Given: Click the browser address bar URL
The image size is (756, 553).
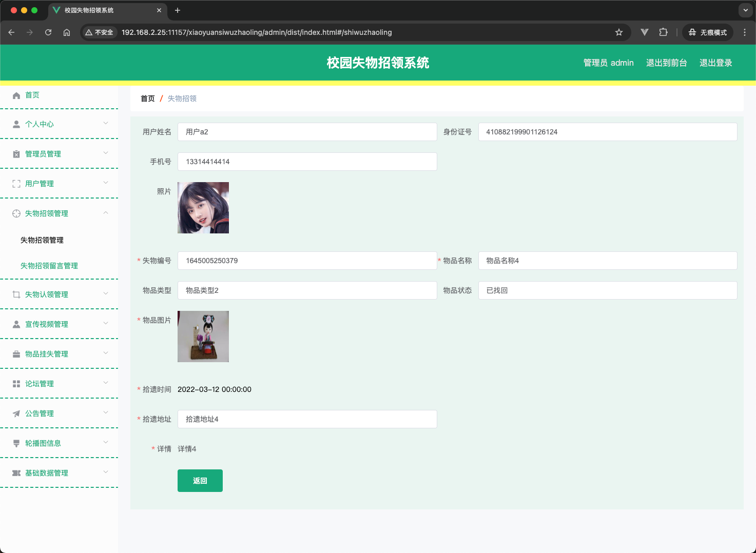Looking at the screenshot, I should (x=257, y=32).
